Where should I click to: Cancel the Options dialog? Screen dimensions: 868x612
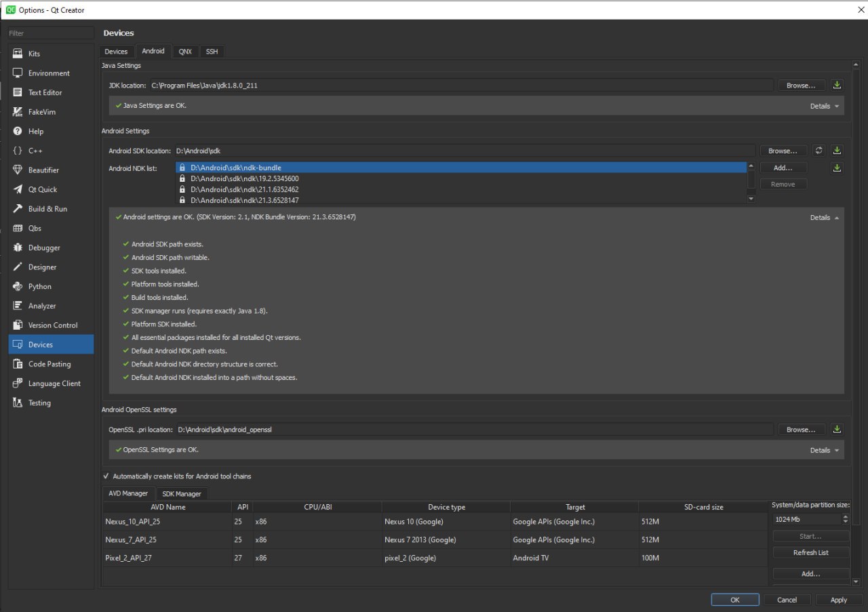(x=787, y=600)
